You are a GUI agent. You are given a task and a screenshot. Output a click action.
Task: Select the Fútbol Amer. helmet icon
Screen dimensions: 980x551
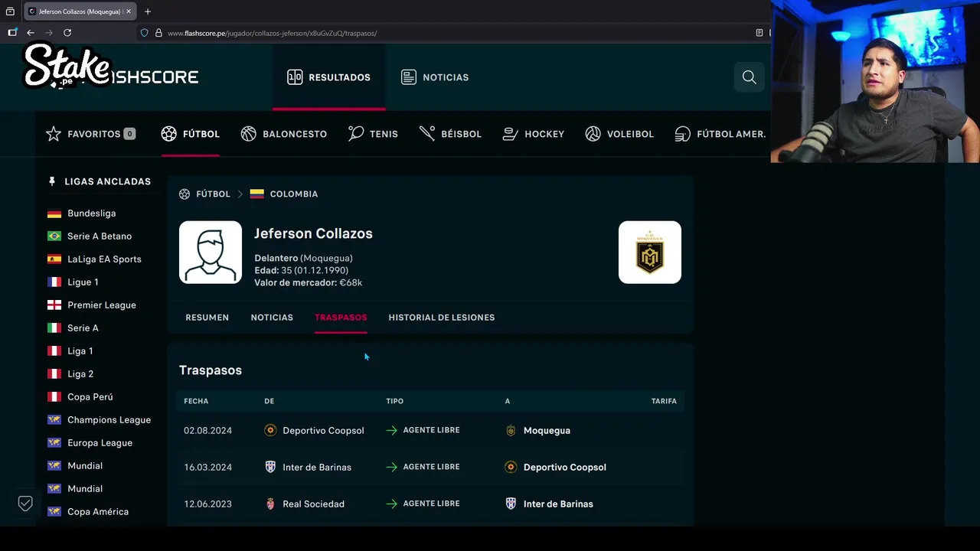(682, 134)
